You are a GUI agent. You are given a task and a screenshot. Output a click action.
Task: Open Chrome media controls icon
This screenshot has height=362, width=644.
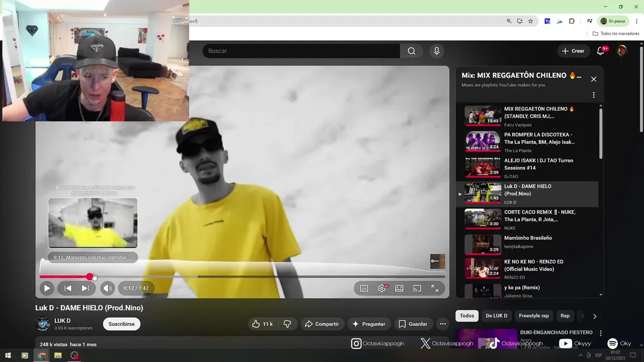589,21
